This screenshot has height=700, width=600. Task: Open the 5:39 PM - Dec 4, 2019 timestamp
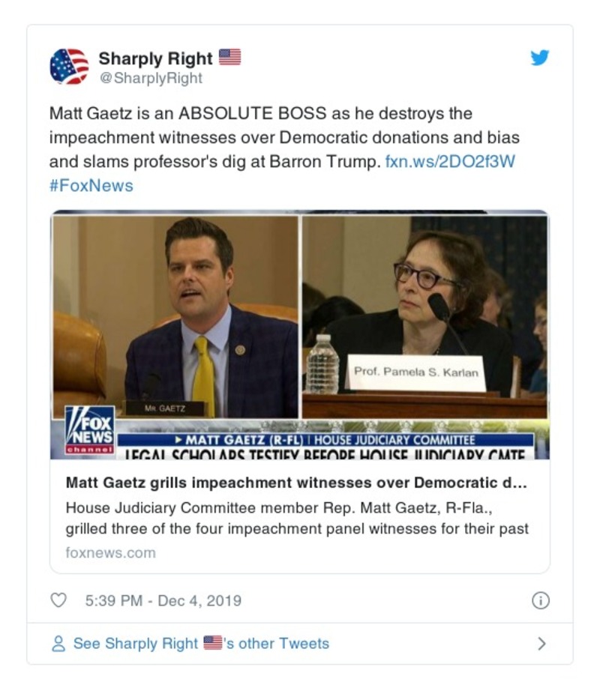point(163,600)
